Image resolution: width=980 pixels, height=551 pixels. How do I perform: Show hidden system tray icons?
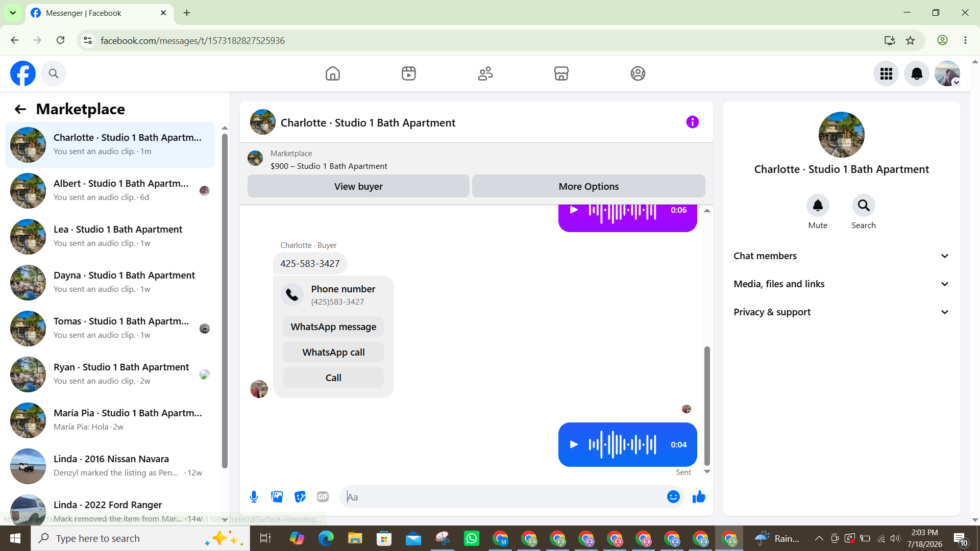[819, 538]
